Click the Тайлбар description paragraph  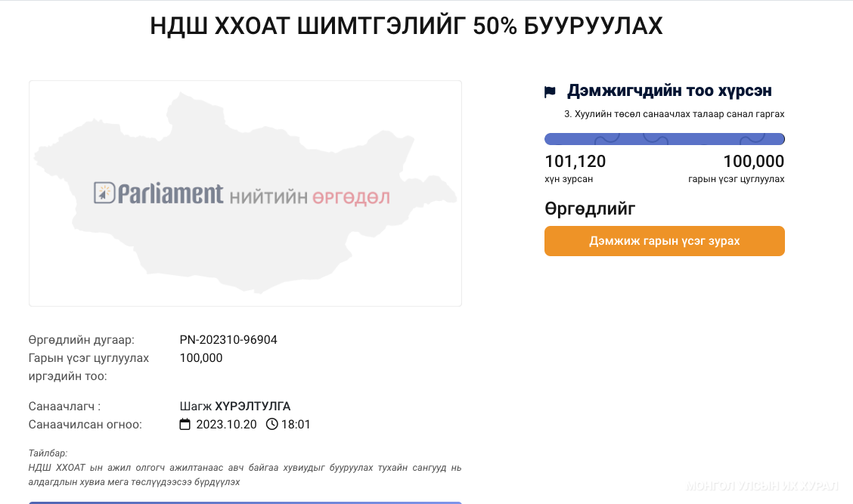pos(245,475)
